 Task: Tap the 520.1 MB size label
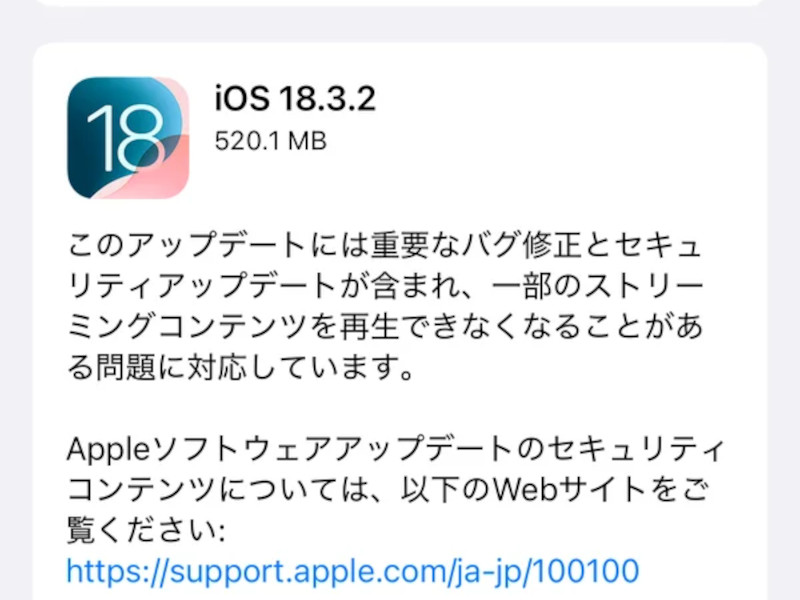(x=270, y=141)
